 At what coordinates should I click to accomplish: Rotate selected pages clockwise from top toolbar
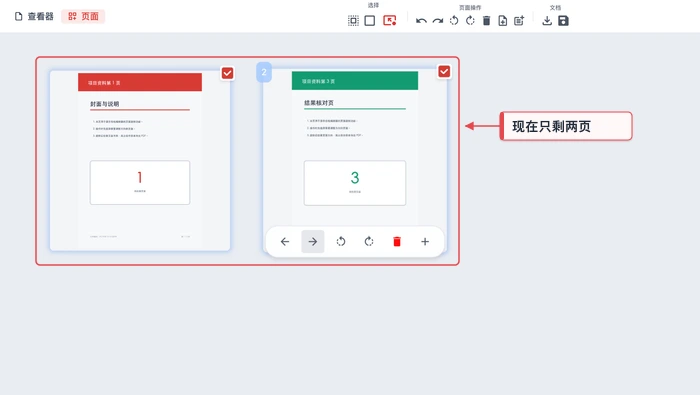pyautogui.click(x=470, y=21)
